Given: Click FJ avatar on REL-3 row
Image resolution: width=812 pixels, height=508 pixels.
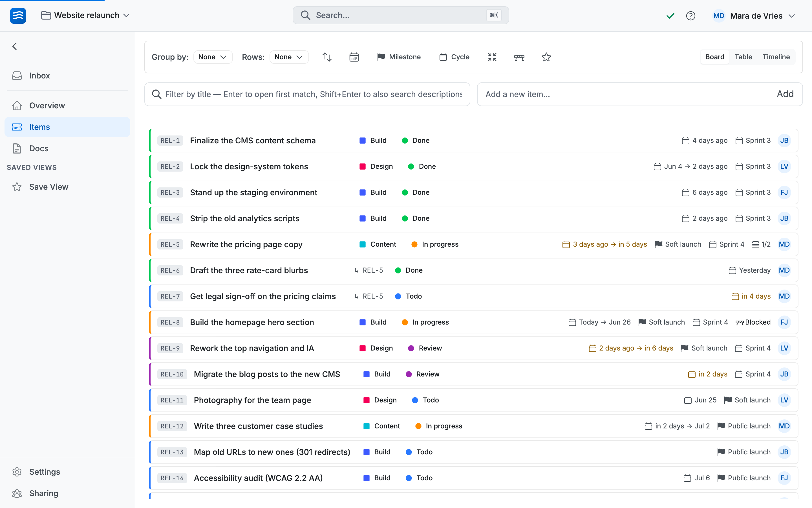Looking at the screenshot, I should (784, 192).
